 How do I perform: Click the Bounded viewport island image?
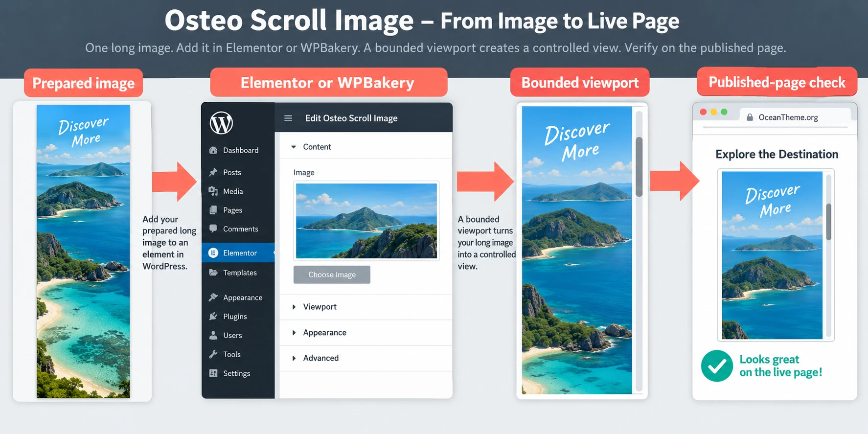pyautogui.click(x=577, y=250)
